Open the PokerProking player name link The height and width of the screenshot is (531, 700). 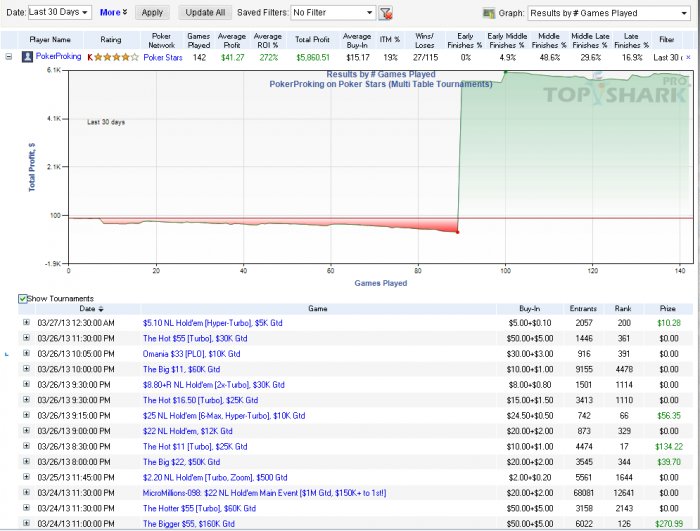tap(59, 58)
